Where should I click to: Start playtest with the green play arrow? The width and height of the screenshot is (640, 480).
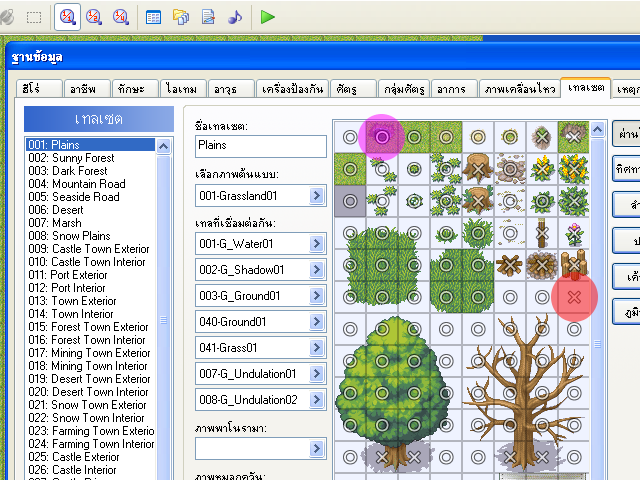tap(268, 18)
